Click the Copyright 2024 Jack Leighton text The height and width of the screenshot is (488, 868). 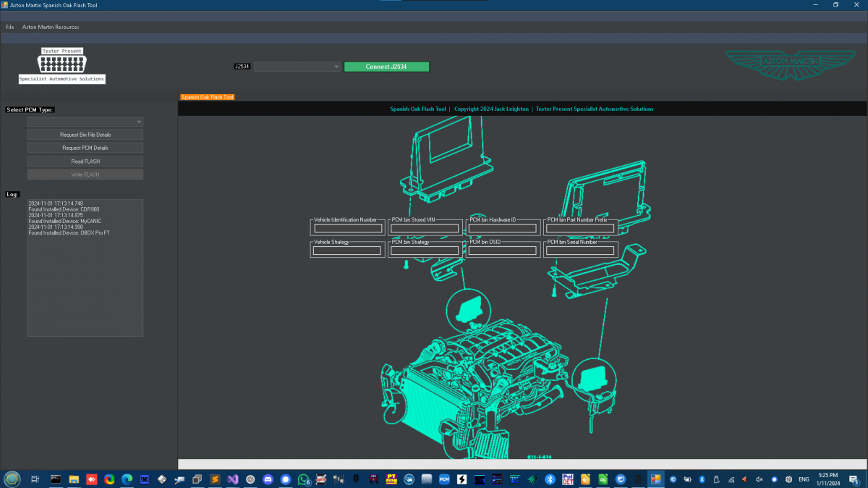click(491, 109)
